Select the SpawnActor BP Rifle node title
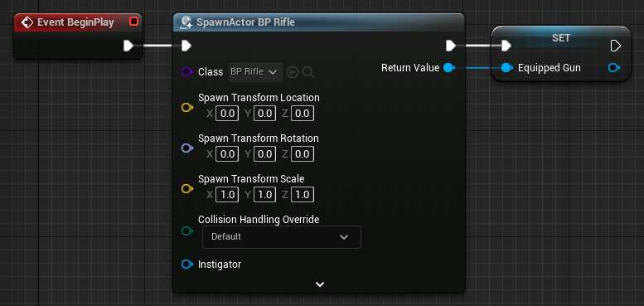Screen dimensions: 644x306 [x=245, y=22]
